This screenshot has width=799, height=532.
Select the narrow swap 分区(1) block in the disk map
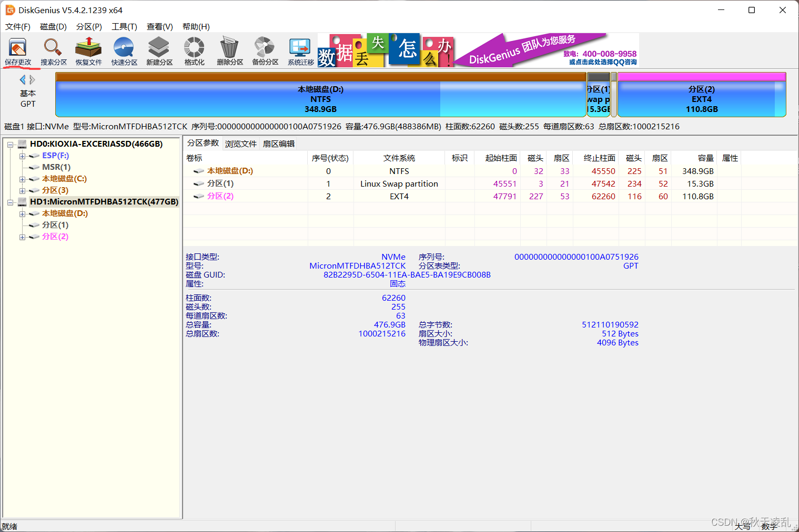point(599,95)
